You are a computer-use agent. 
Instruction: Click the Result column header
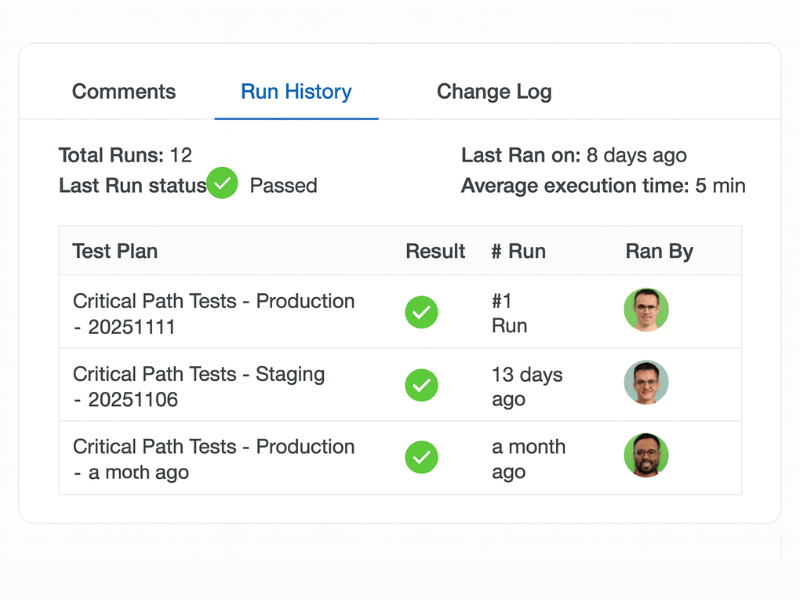[435, 251]
